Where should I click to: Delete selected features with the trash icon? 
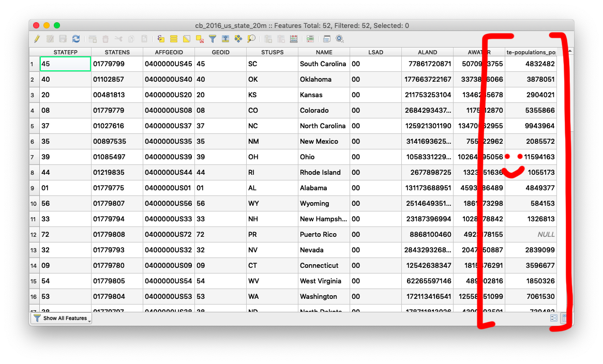[105, 39]
